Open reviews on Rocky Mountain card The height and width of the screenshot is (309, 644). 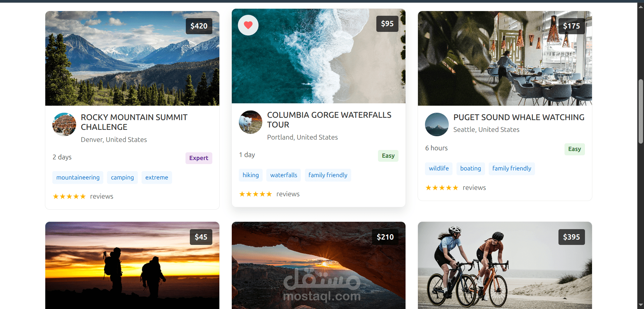tap(102, 197)
